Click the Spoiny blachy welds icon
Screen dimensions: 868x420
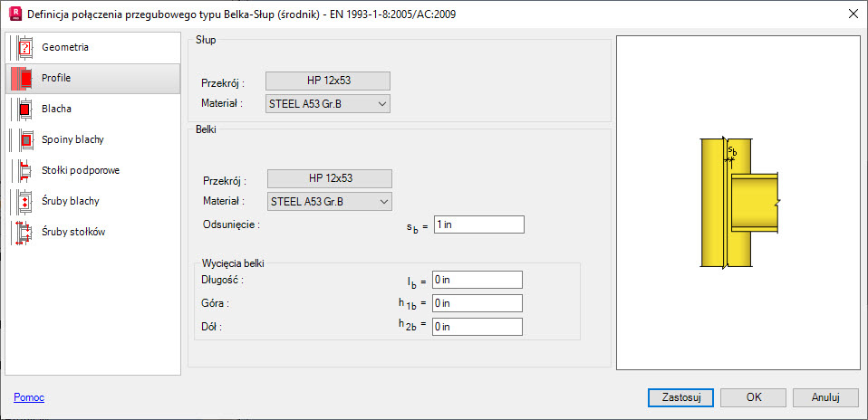click(21, 140)
